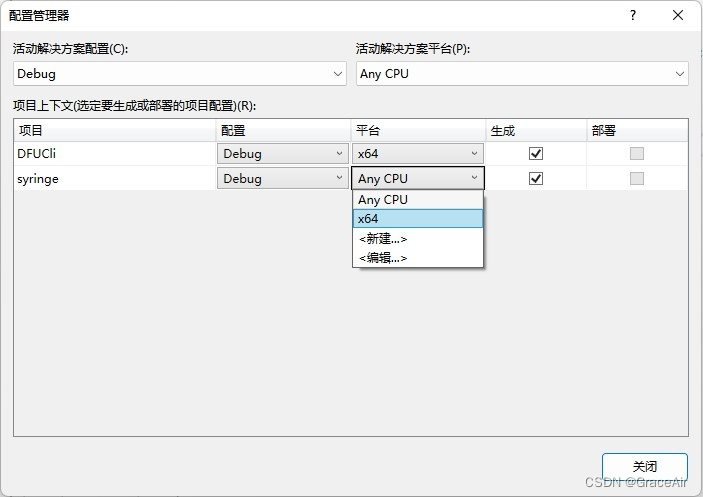703x497 pixels.
Task: Click the 活动解决方案平台(P) label
Action: 413,48
